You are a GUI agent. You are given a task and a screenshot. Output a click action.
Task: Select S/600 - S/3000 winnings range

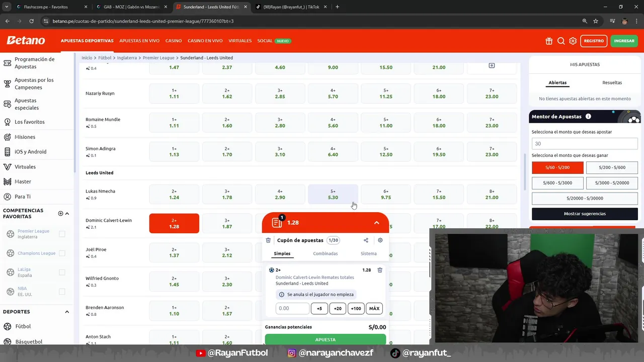coord(557,183)
